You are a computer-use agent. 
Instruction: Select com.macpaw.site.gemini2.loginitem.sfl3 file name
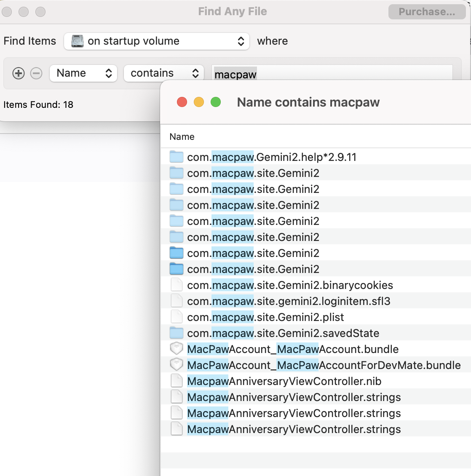pyautogui.click(x=289, y=301)
